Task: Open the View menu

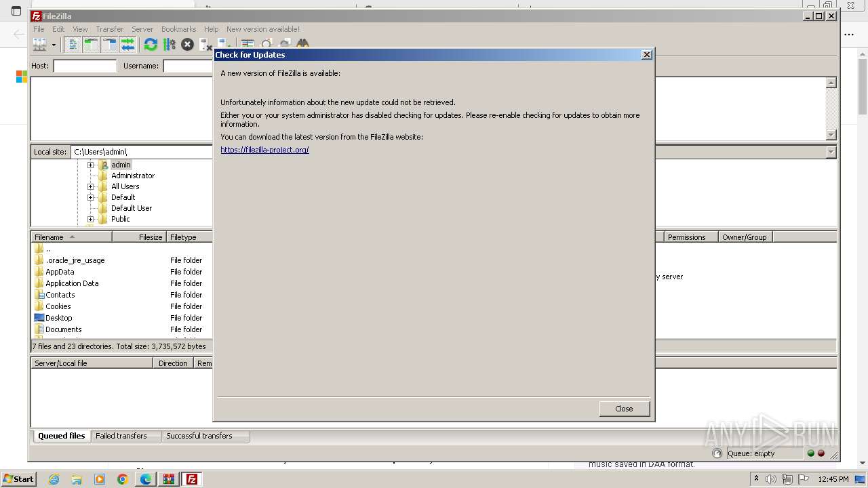Action: (80, 29)
